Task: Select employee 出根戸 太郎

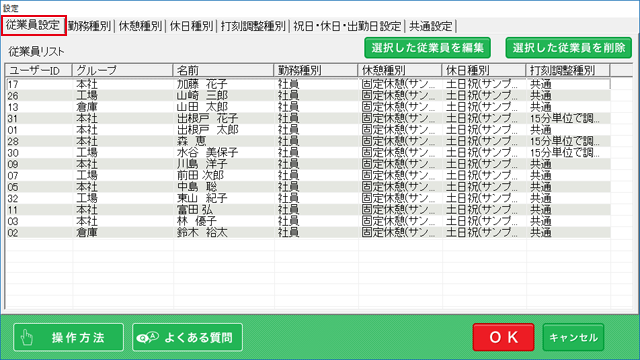Action: pos(207,130)
